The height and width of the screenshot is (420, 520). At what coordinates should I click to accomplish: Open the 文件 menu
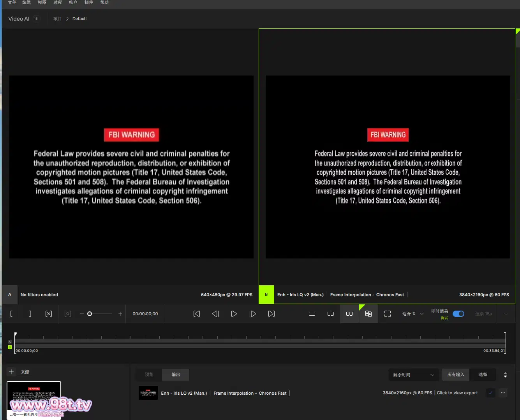(x=12, y=2)
